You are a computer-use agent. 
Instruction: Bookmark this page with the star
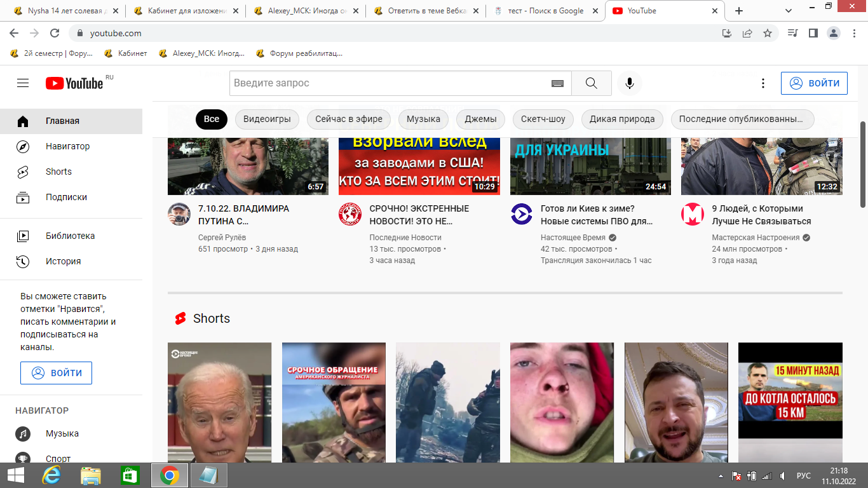coord(768,34)
